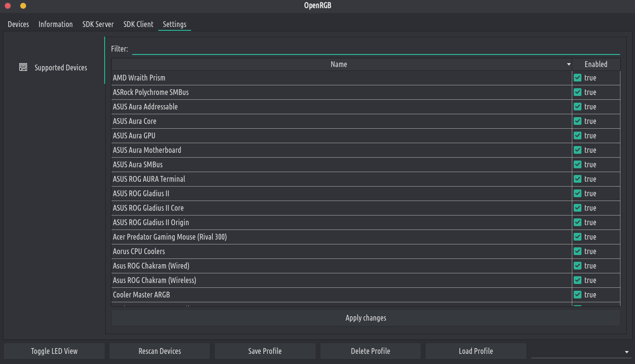Disable the AMD Wraith Prism checkbox
This screenshot has height=364, width=635.
pos(578,78)
